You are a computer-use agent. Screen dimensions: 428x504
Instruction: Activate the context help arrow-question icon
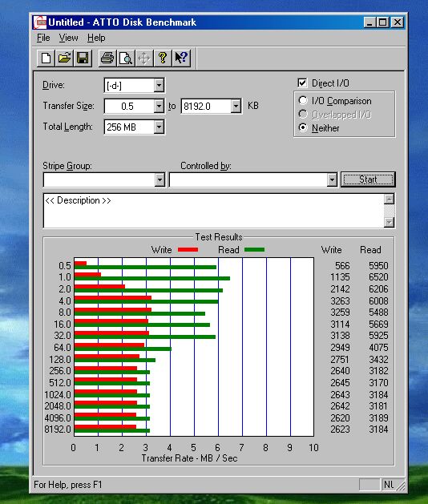click(x=181, y=58)
